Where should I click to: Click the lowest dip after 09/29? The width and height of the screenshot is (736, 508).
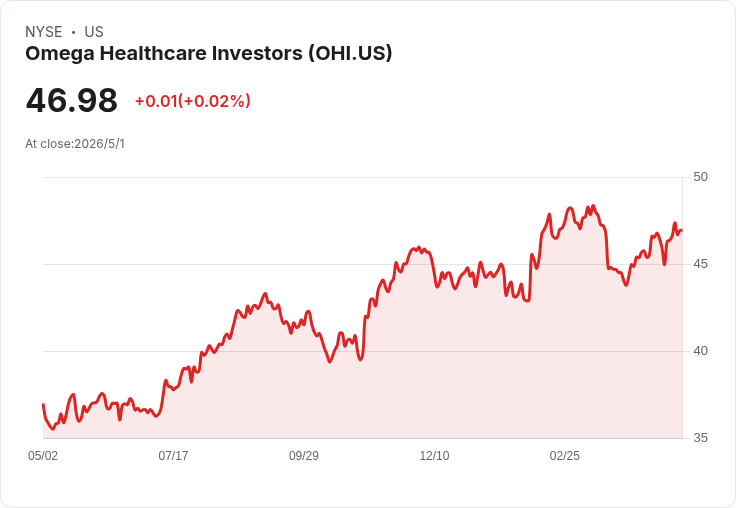tap(330, 361)
